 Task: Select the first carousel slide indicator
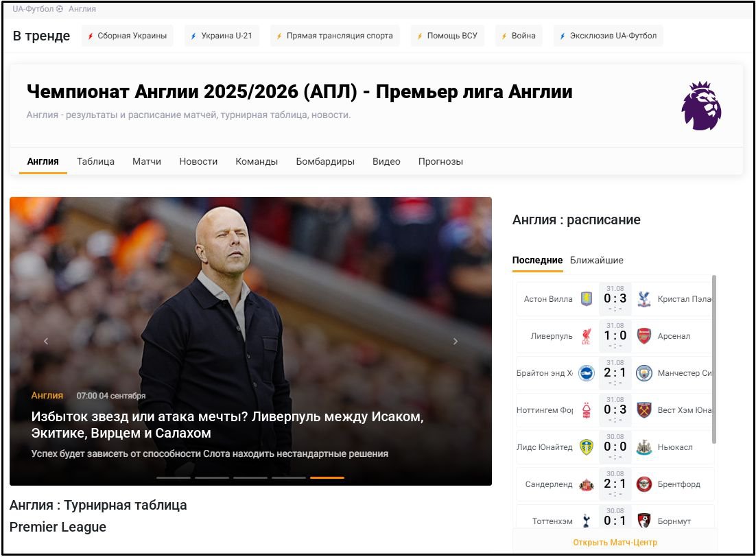click(x=174, y=477)
